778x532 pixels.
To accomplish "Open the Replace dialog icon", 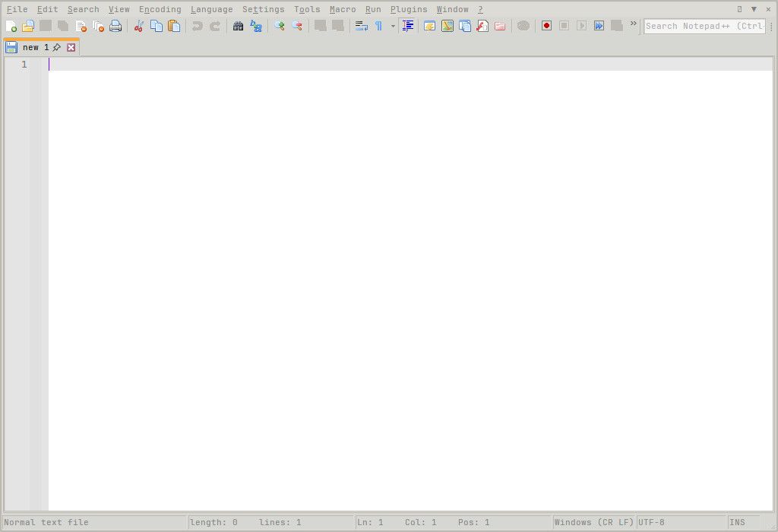I will click(256, 26).
